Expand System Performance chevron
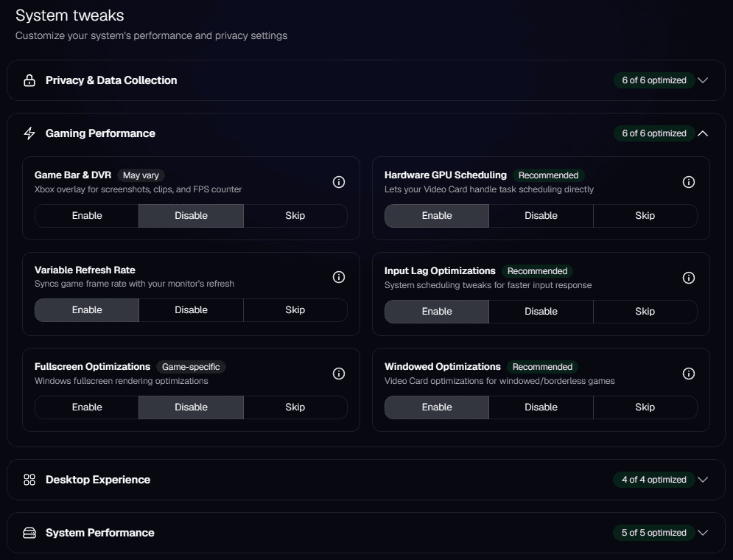 tap(703, 533)
